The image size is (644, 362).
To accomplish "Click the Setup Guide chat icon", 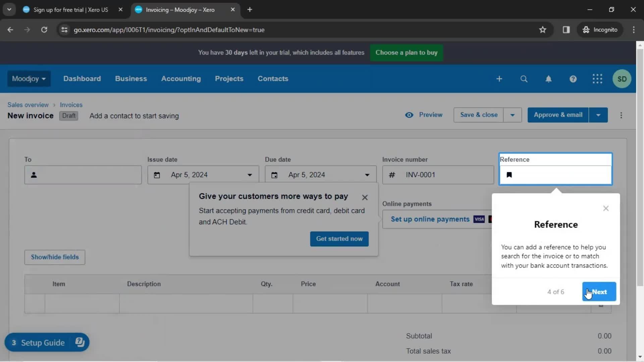I will point(80,342).
